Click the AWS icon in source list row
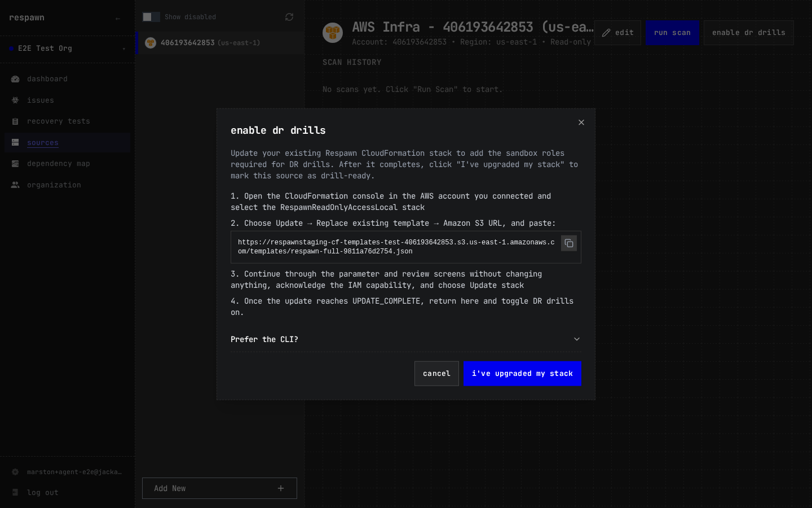 click(x=151, y=43)
